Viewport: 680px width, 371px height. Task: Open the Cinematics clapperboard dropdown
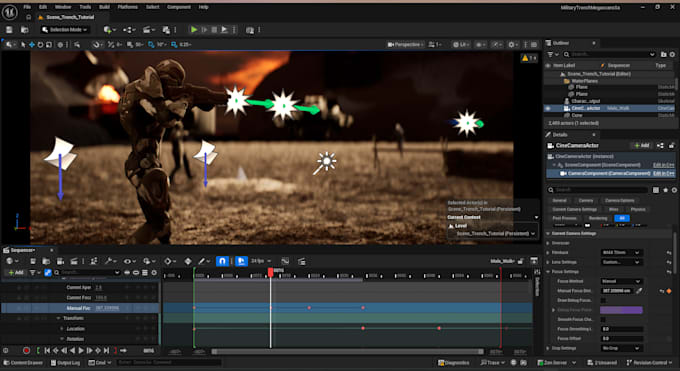point(149,30)
